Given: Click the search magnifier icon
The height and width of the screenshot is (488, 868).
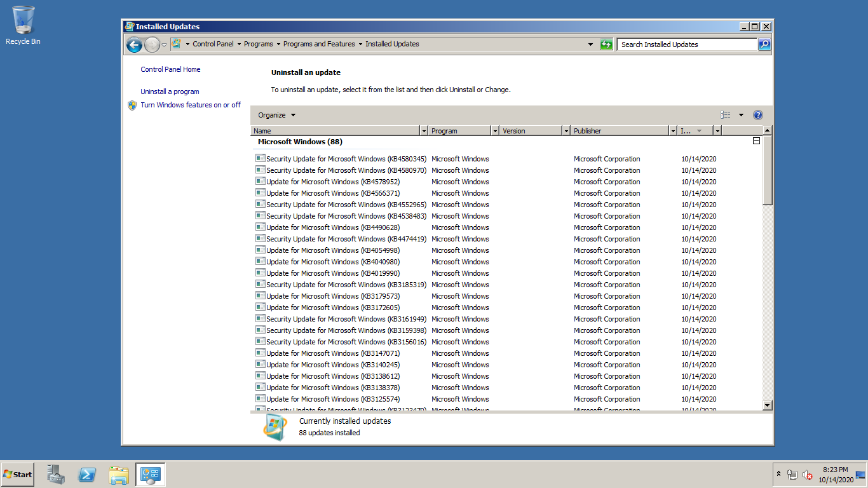Looking at the screenshot, I should point(764,44).
